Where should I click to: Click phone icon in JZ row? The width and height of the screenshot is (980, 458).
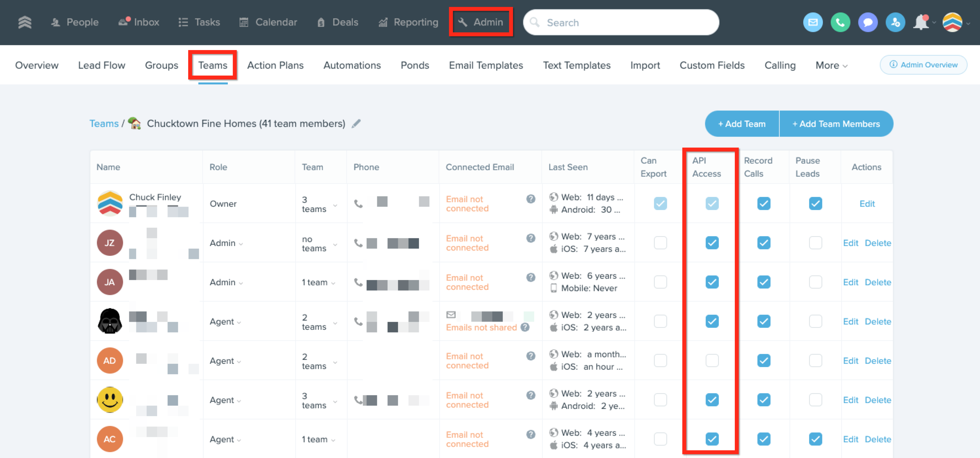tap(358, 243)
